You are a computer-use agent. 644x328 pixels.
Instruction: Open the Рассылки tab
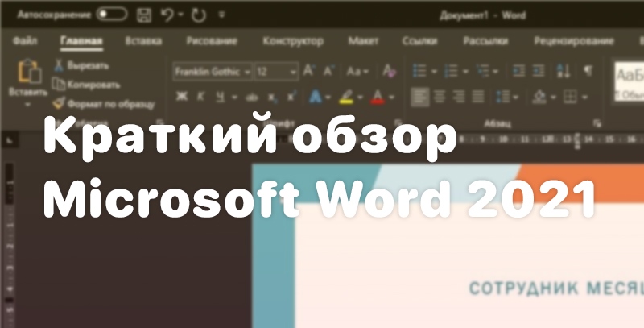click(x=485, y=41)
